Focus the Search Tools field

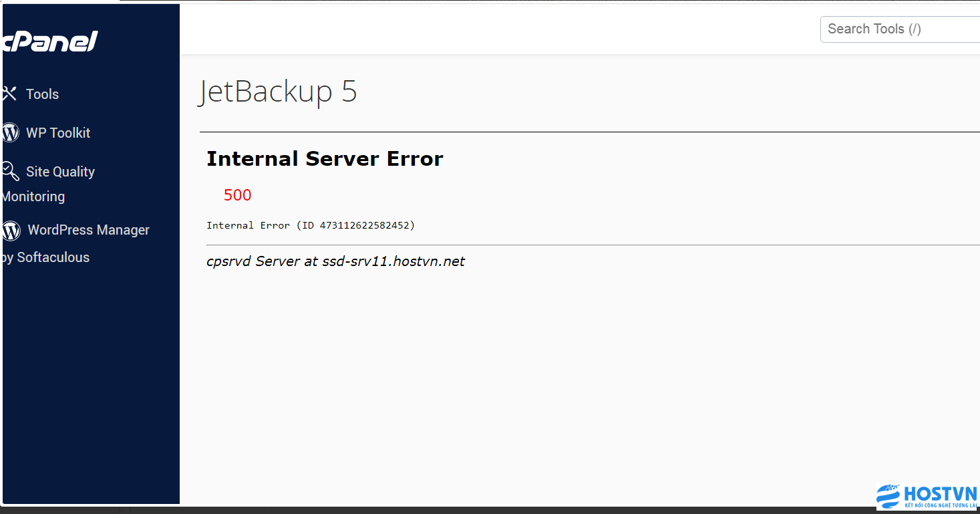point(900,29)
